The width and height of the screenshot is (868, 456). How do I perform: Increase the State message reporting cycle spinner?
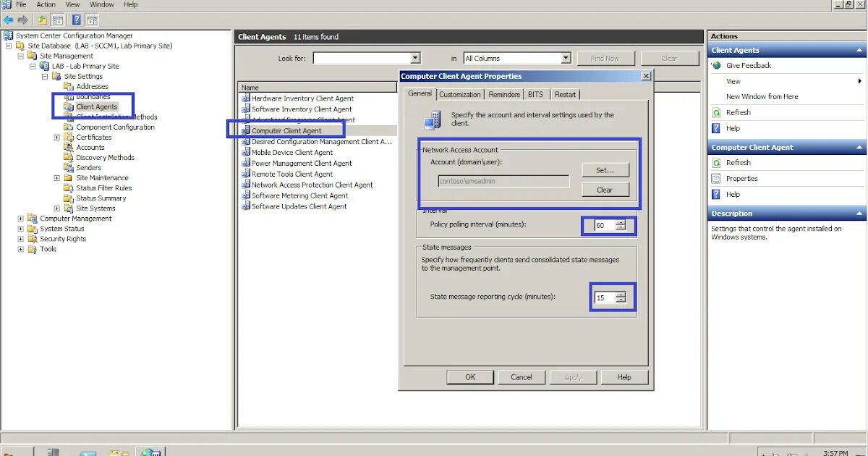click(x=621, y=295)
